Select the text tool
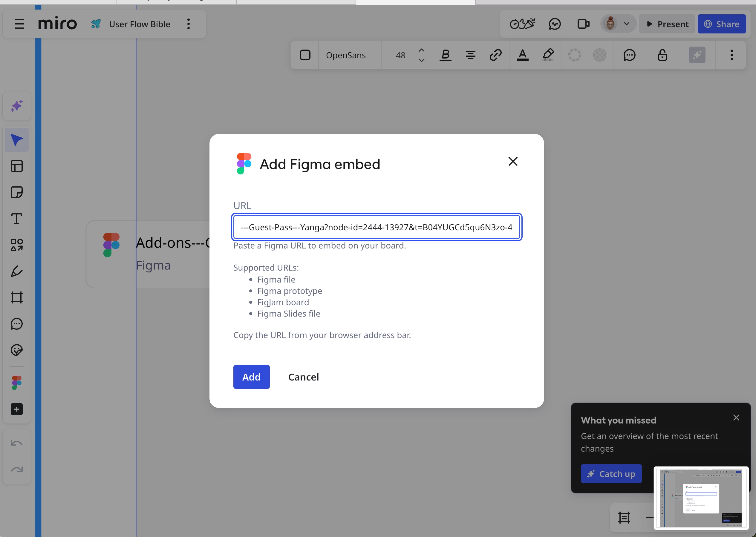The image size is (756, 537). pos(16,219)
